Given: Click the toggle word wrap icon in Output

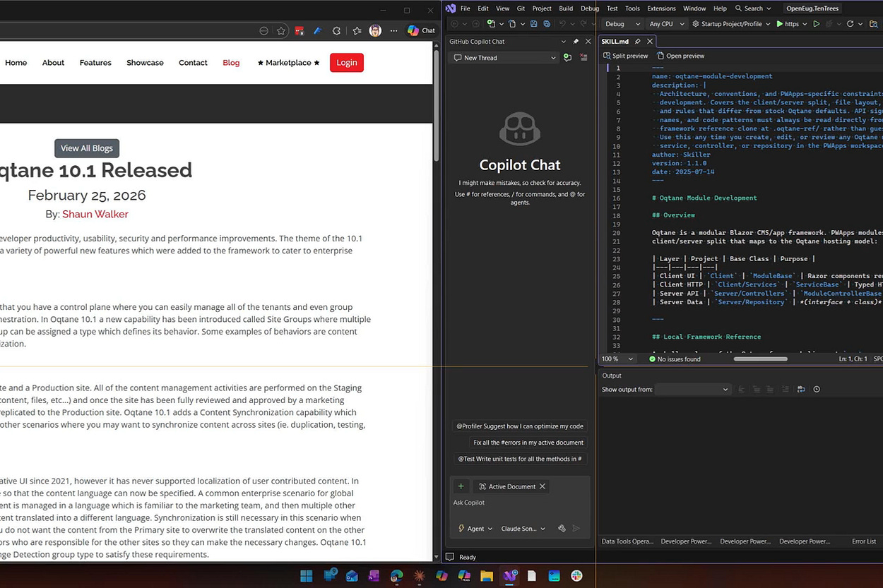Looking at the screenshot, I should tap(801, 390).
